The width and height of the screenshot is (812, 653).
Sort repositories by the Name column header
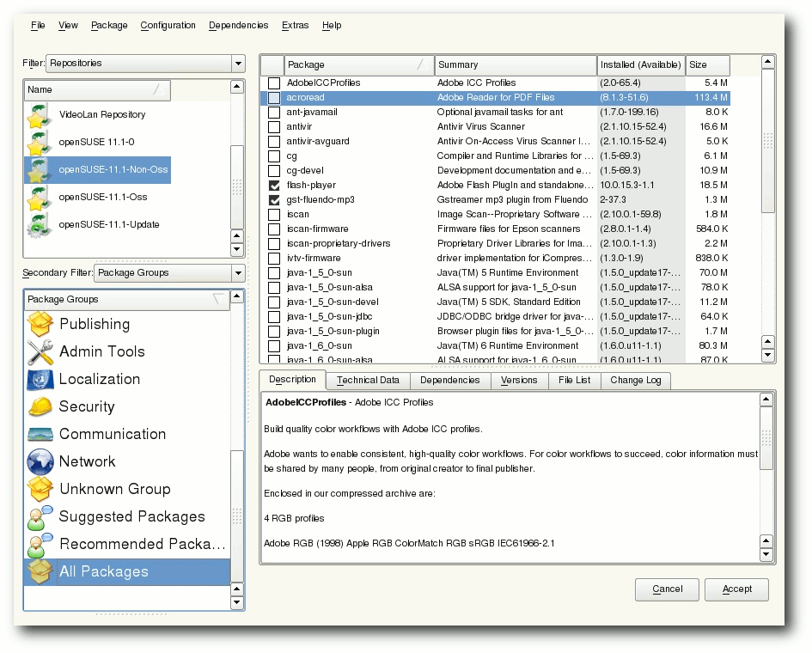[x=97, y=90]
